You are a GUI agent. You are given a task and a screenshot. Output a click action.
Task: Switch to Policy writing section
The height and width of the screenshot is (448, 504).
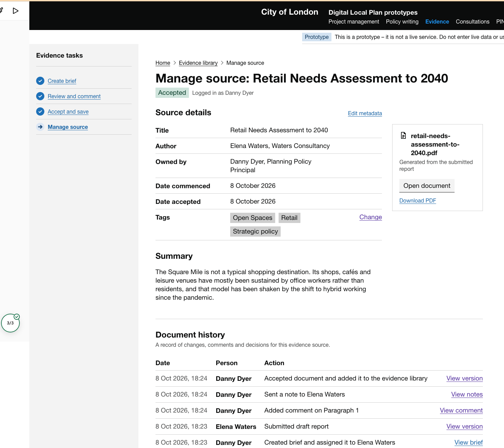coord(402,21)
